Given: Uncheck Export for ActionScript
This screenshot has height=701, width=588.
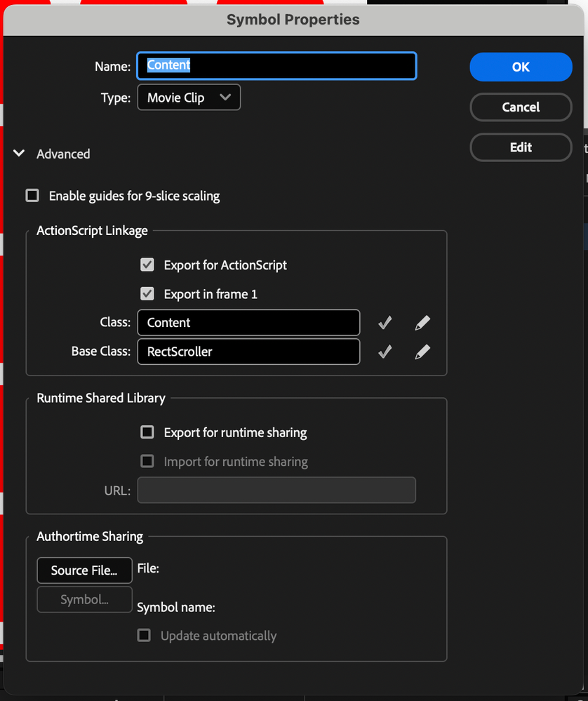Looking at the screenshot, I should pos(147,265).
